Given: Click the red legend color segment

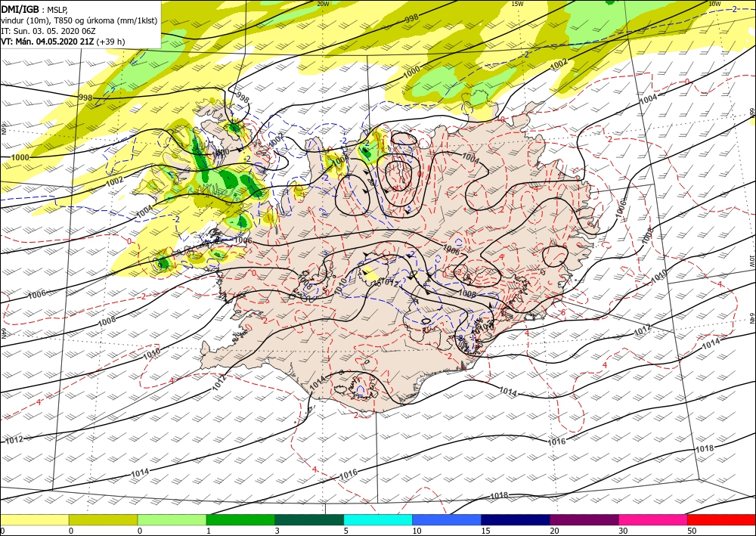Looking at the screenshot, I should (x=721, y=520).
